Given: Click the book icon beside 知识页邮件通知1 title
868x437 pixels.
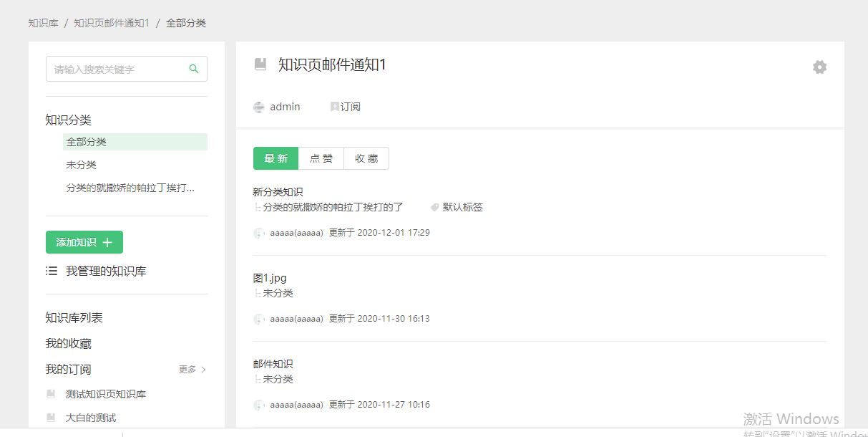Looking at the screenshot, I should [260, 64].
